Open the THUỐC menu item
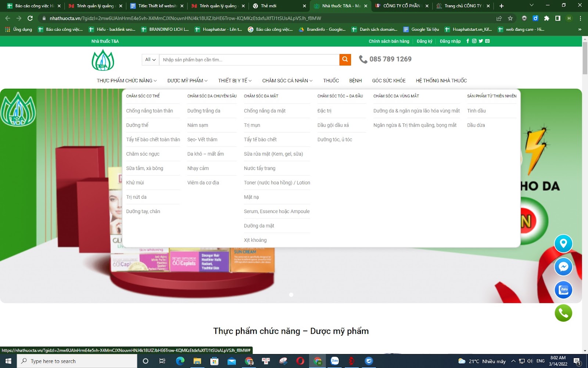Image resolution: width=588 pixels, height=368 pixels. click(331, 81)
